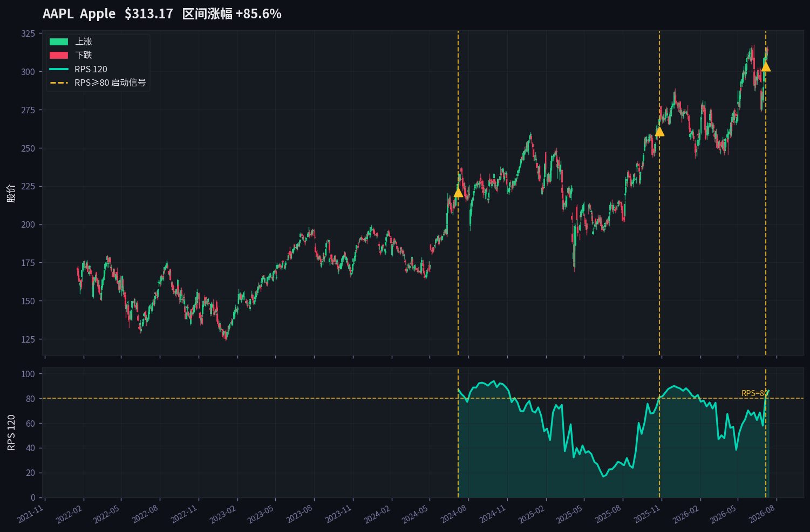Click the 上涨 legend label
Image resolution: width=810 pixels, height=532 pixels.
pyautogui.click(x=84, y=42)
